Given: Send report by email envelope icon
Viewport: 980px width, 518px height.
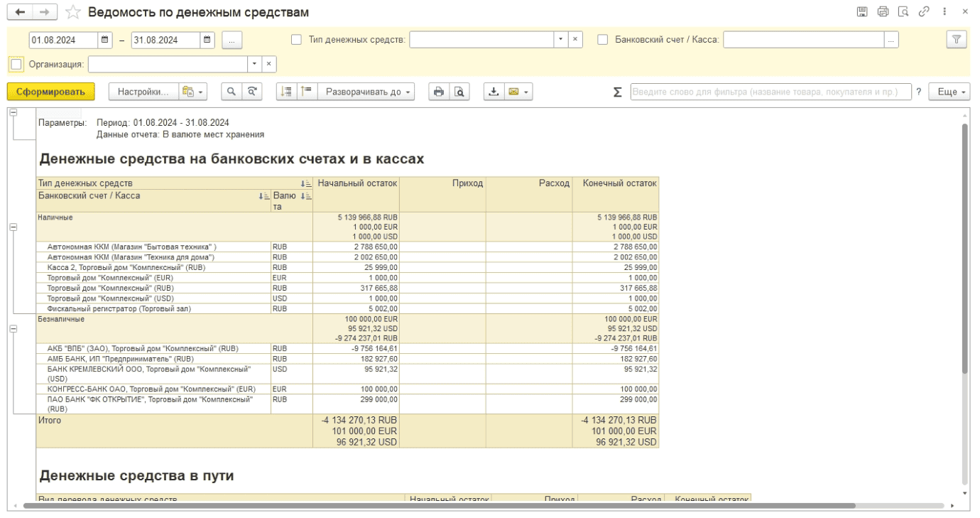Looking at the screenshot, I should tap(518, 92).
